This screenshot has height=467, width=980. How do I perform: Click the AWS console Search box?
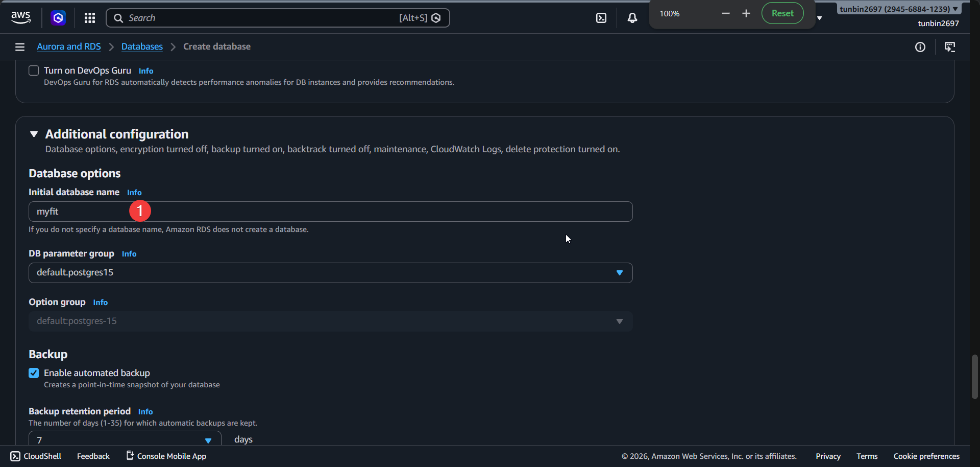click(x=260, y=18)
